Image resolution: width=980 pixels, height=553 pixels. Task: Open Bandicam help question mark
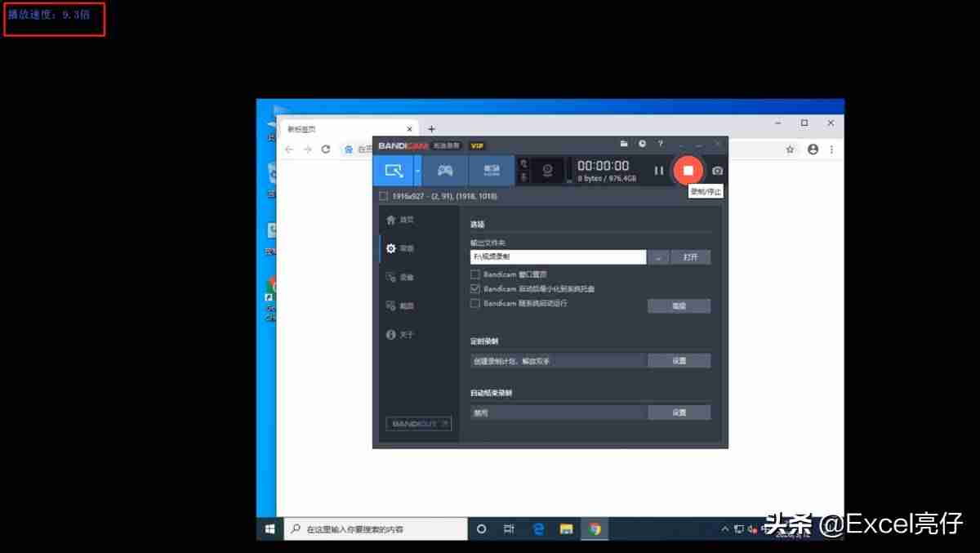coord(661,144)
